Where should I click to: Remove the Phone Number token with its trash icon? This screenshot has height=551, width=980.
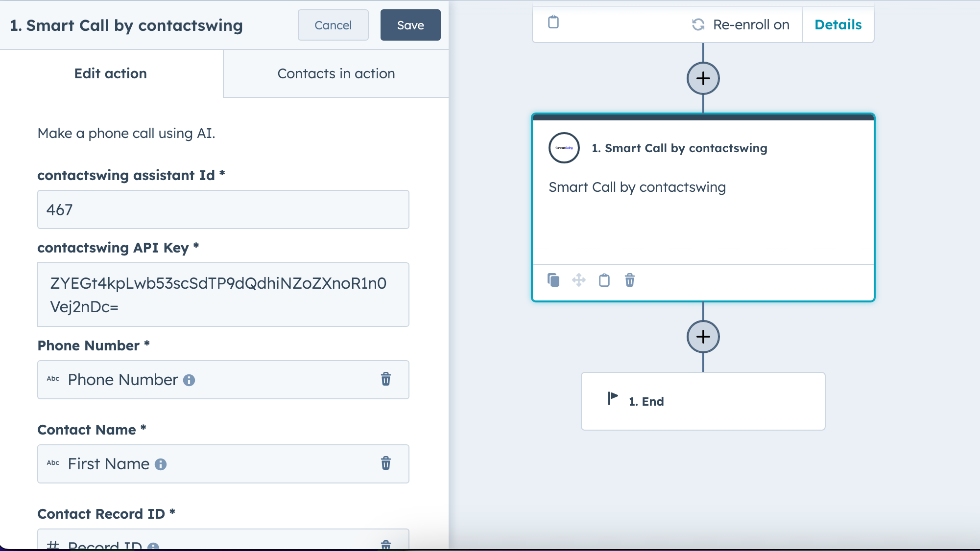[386, 379]
